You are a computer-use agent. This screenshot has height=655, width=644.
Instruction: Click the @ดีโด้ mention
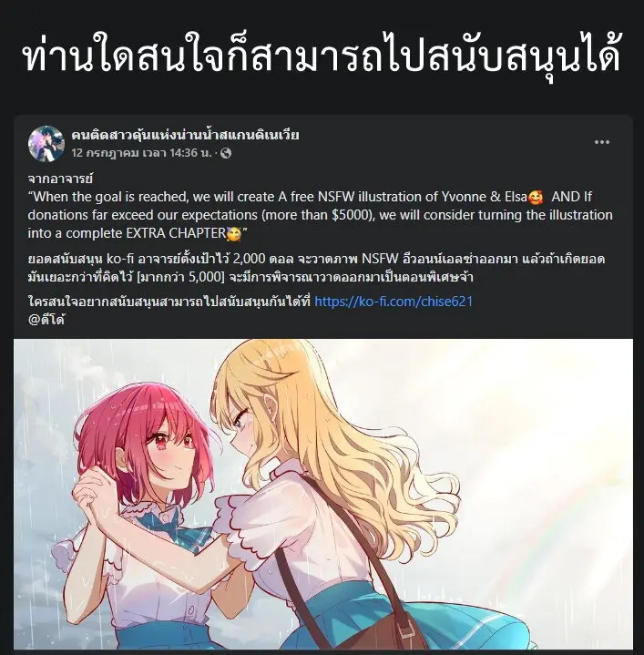tap(46, 320)
